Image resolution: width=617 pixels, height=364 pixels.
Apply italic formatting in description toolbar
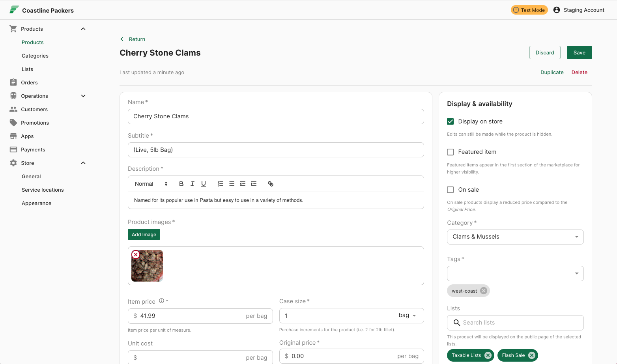[192, 184]
